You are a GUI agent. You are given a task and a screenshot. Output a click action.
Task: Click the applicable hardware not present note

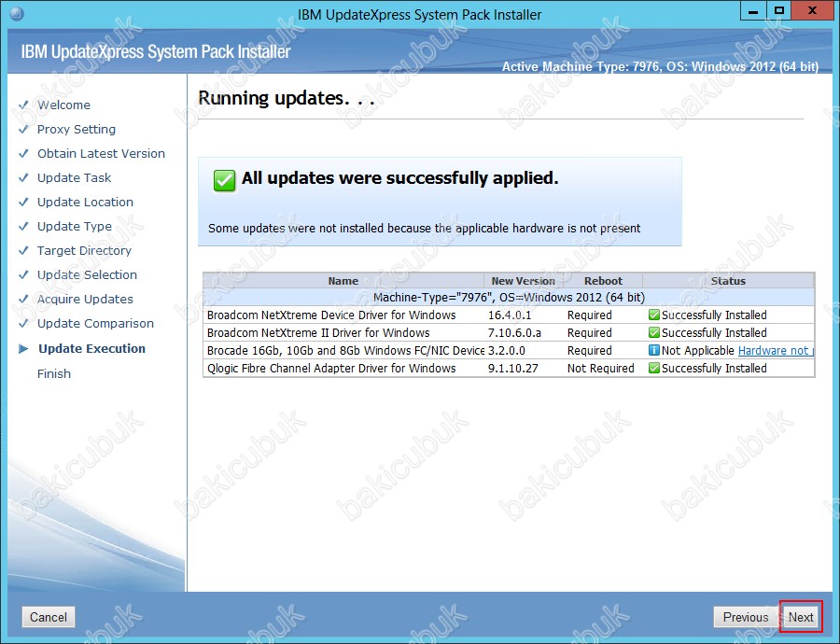pos(425,229)
